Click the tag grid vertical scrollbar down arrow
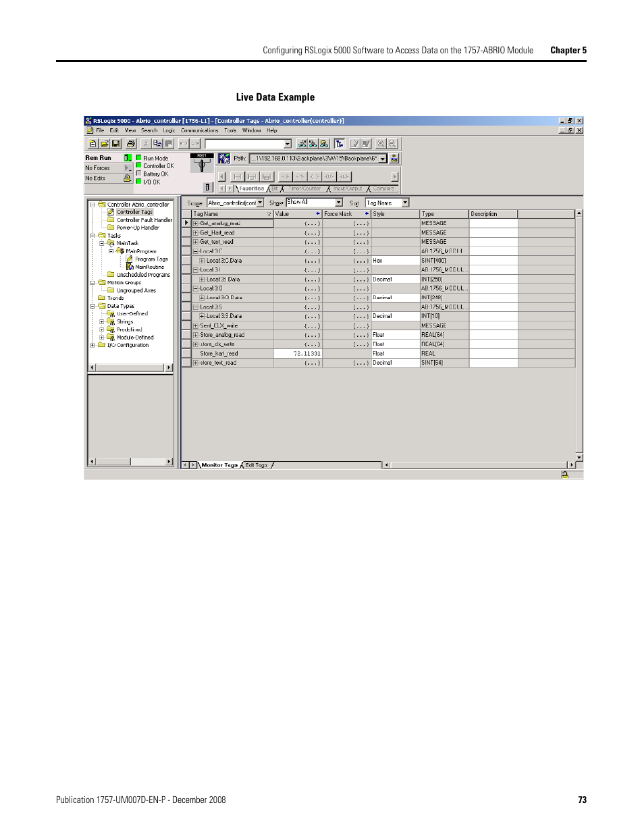 [x=579, y=458]
